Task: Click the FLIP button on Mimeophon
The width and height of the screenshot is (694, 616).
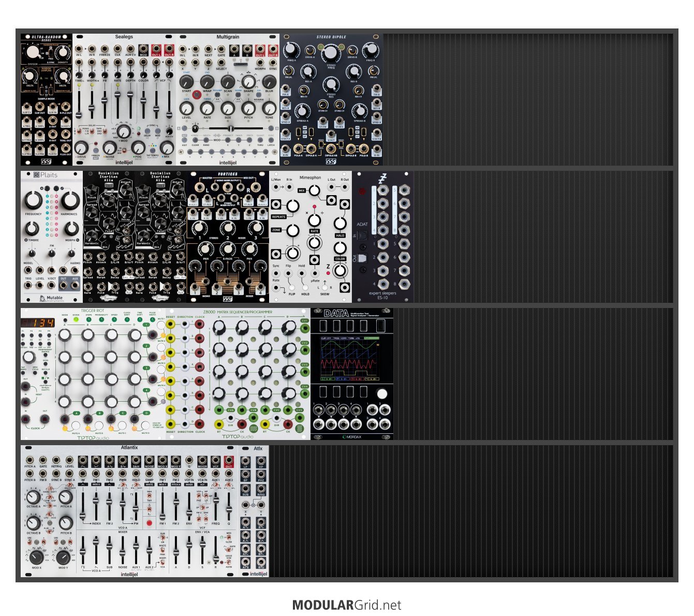Action: pyautogui.click(x=292, y=288)
